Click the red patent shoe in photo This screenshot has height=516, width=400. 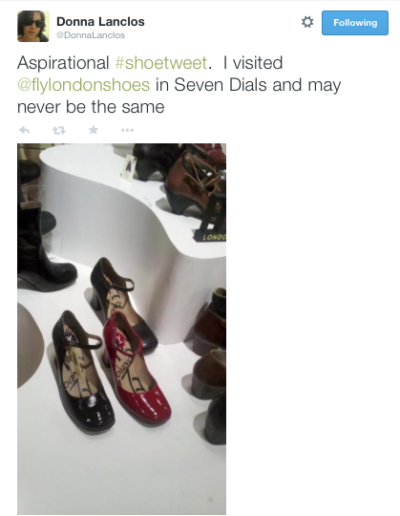coord(137,367)
